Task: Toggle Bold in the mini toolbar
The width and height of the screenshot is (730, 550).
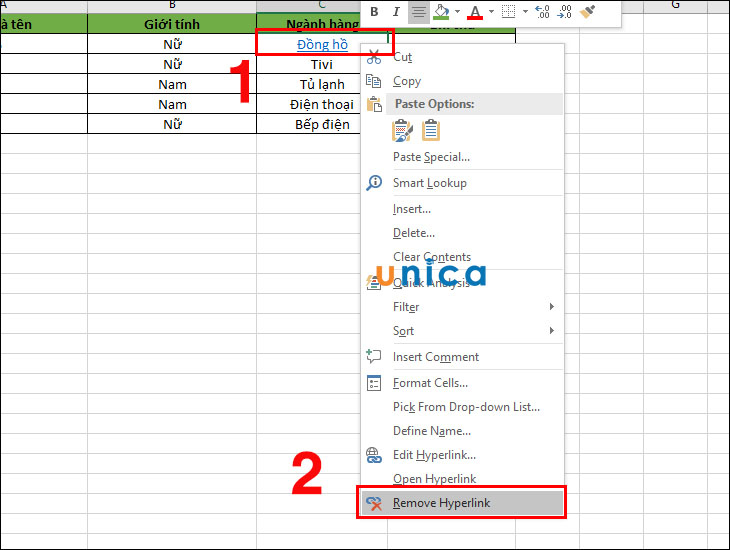Action: tap(374, 12)
